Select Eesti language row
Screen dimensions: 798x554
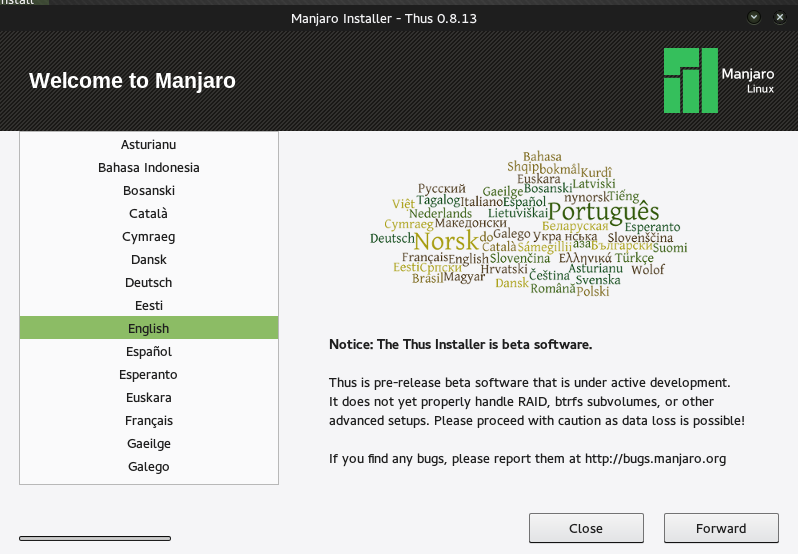click(x=149, y=305)
